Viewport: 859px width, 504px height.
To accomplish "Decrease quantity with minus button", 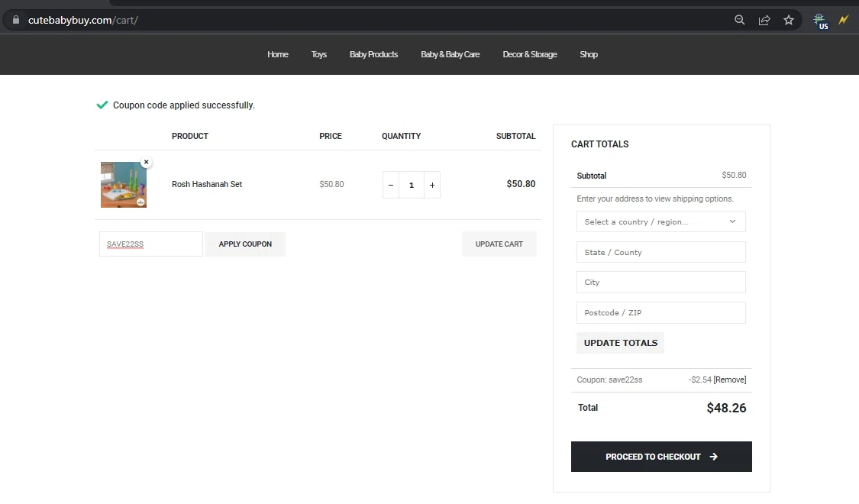I will click(x=391, y=185).
